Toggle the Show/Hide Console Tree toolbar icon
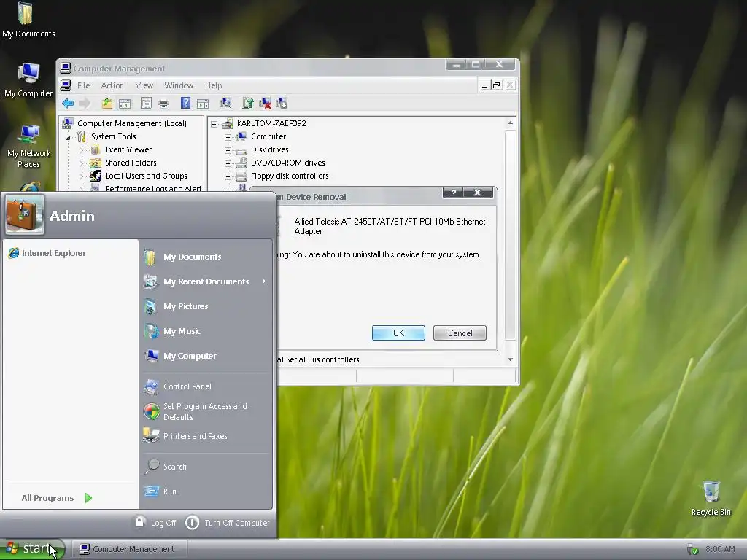This screenshot has width=747, height=560. [125, 104]
